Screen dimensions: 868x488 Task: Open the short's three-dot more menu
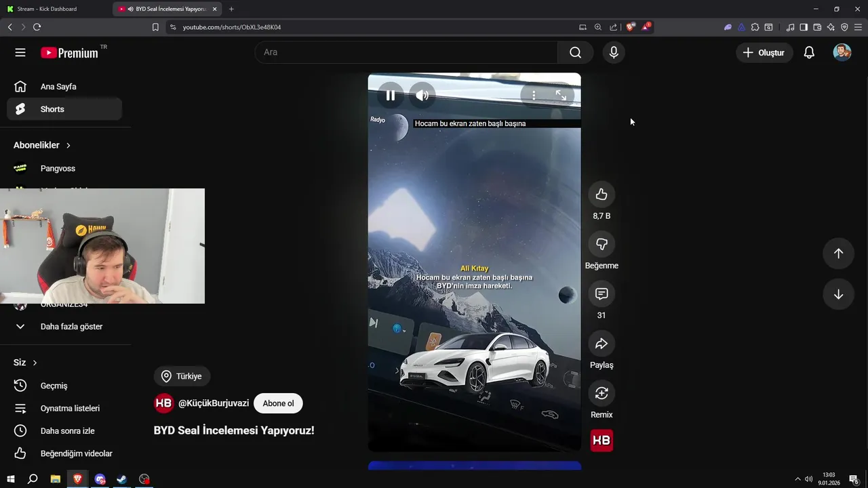534,96
